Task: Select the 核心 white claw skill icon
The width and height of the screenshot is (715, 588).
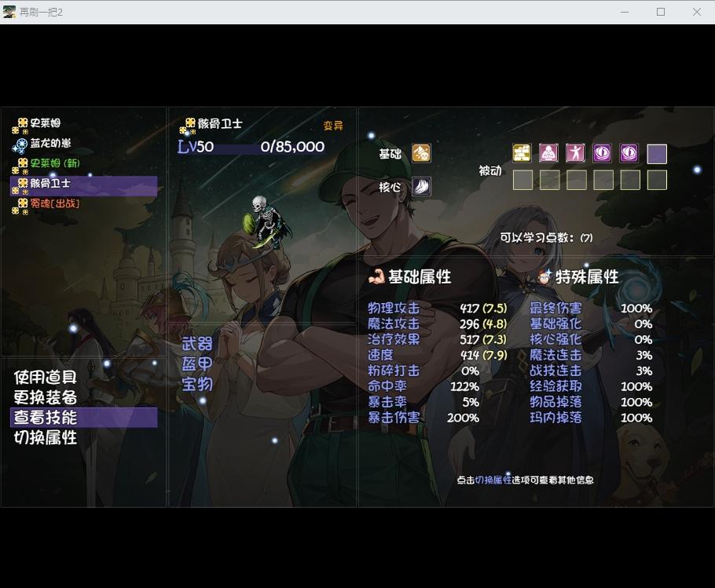Action: (x=421, y=187)
